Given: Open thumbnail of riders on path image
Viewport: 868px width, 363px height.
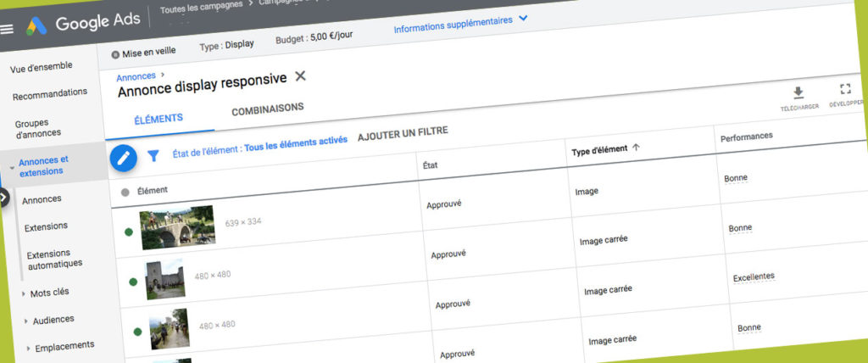Looking at the screenshot, I should (170, 329).
